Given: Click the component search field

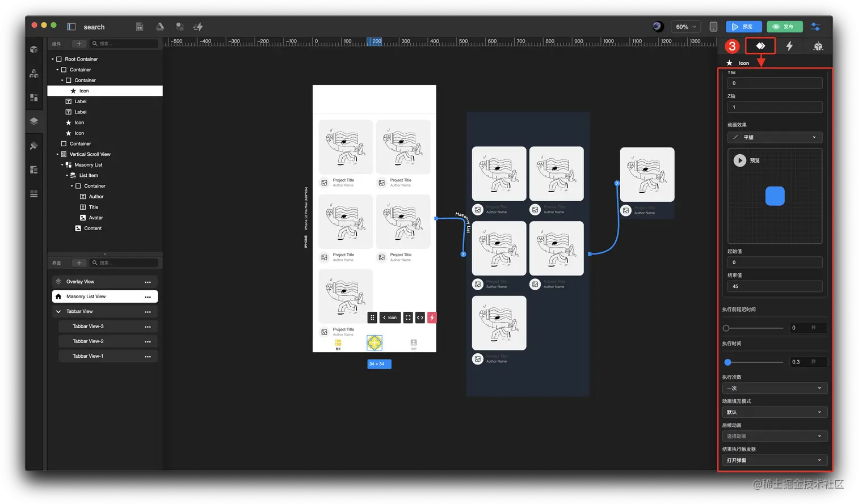Looking at the screenshot, I should (124, 44).
